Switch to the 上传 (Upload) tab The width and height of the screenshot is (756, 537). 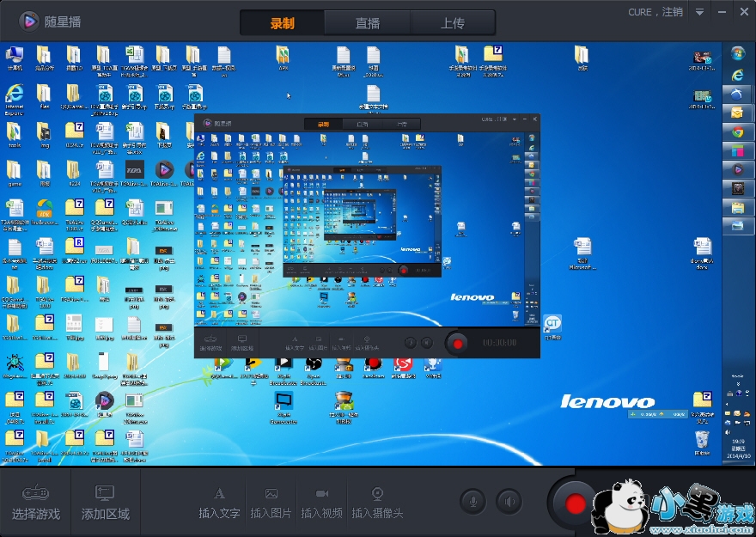click(453, 23)
